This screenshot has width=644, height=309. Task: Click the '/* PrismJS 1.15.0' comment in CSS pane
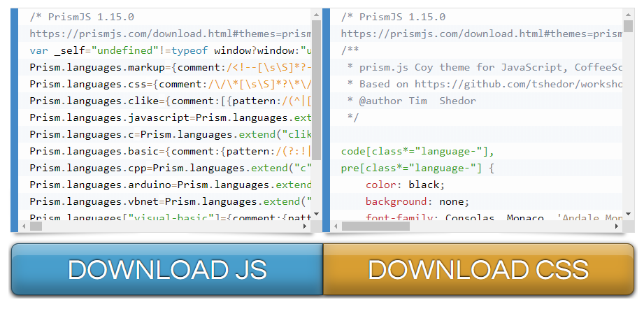pyautogui.click(x=393, y=17)
